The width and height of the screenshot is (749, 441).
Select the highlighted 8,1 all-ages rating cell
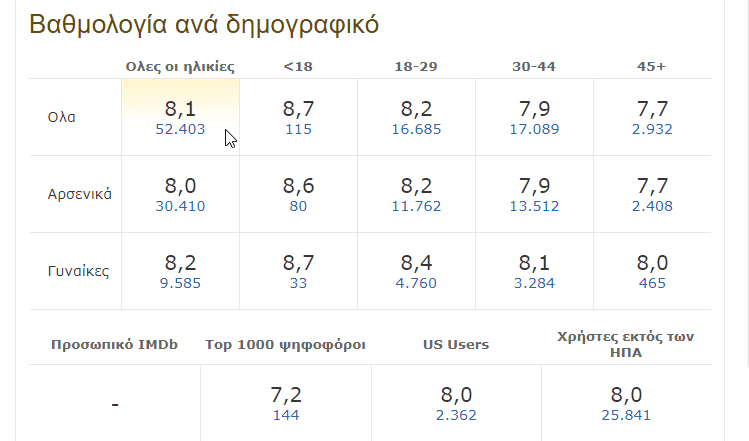[x=181, y=117]
